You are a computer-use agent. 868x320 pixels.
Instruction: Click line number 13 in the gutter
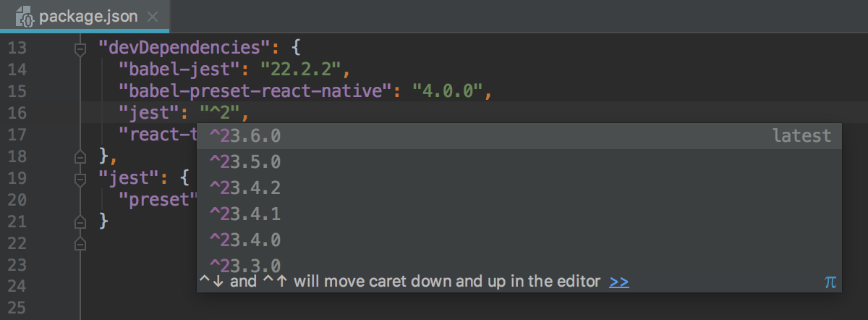pyautogui.click(x=17, y=49)
